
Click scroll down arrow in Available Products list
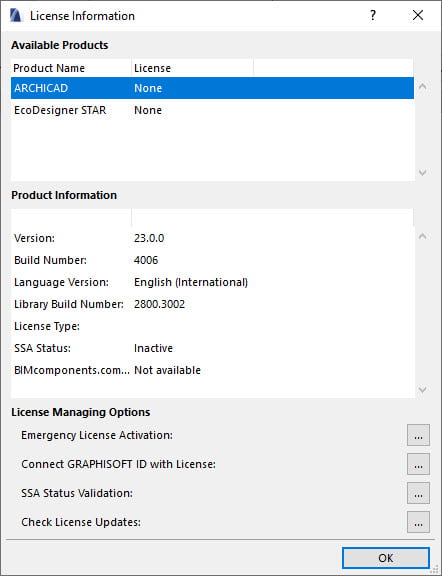tap(423, 172)
